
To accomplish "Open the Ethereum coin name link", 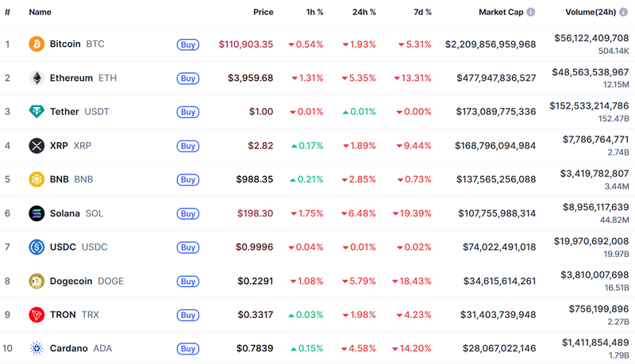I will (71, 78).
